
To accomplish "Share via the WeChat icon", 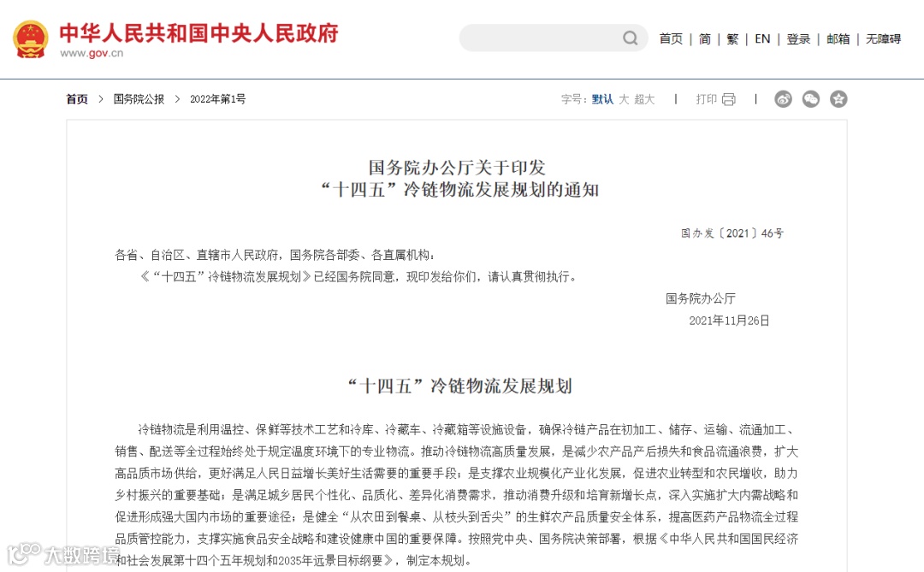I will 811,99.
